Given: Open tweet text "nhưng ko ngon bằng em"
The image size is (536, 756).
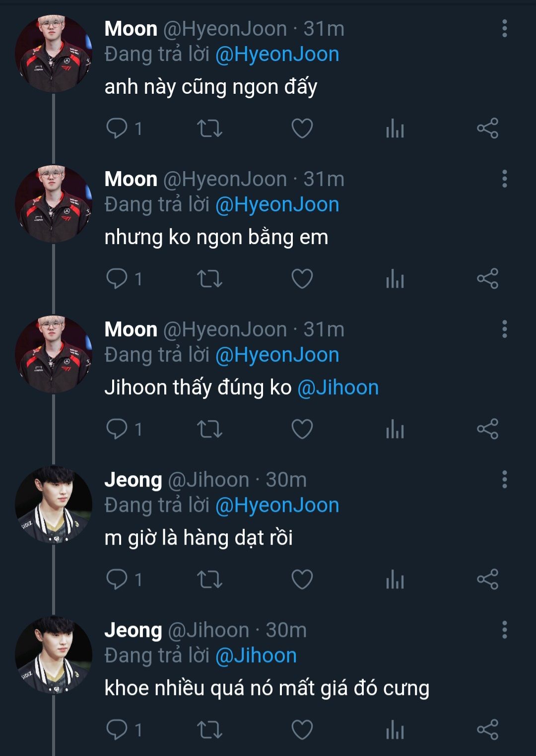Looking at the screenshot, I should coord(216,237).
